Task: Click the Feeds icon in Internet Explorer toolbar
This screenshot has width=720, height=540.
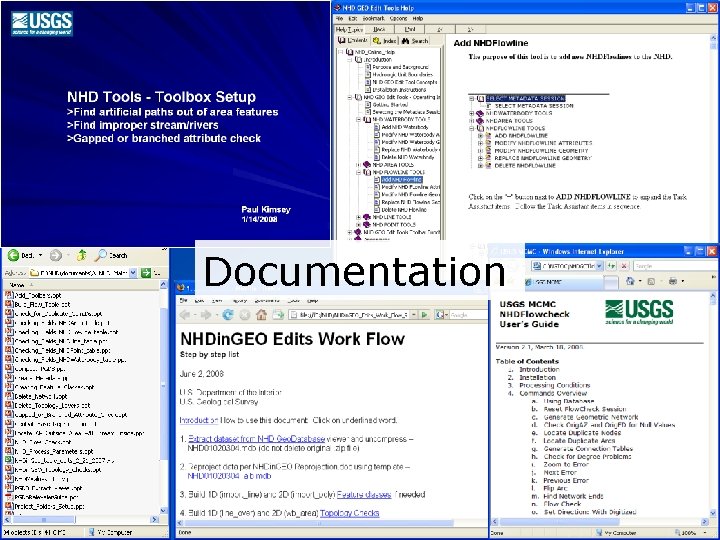Action: [x=651, y=281]
